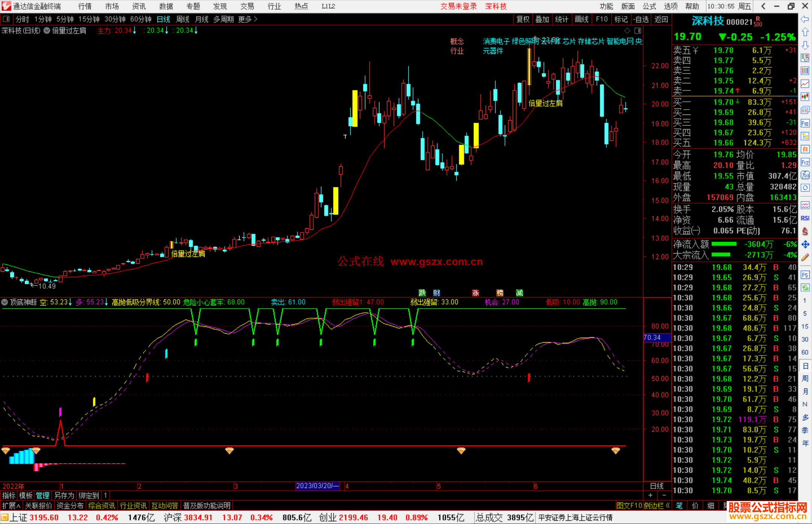Screen dimensions: 812x524
Task: Click the F12 icon in right sidebar
Action: coord(805,162)
